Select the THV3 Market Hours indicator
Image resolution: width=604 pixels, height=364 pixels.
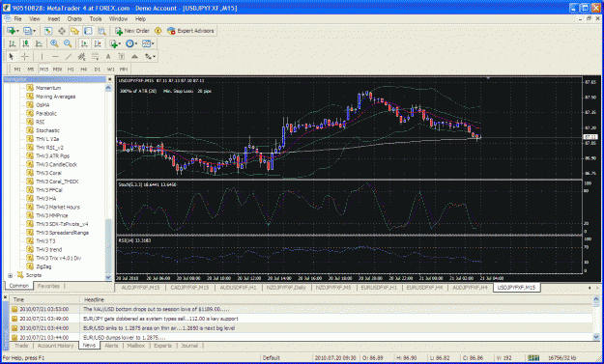tap(58, 207)
